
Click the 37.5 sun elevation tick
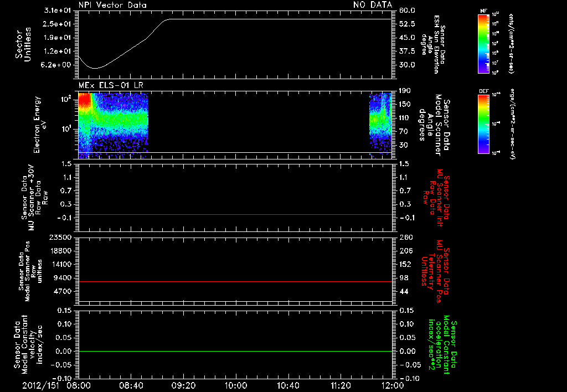(x=407, y=51)
